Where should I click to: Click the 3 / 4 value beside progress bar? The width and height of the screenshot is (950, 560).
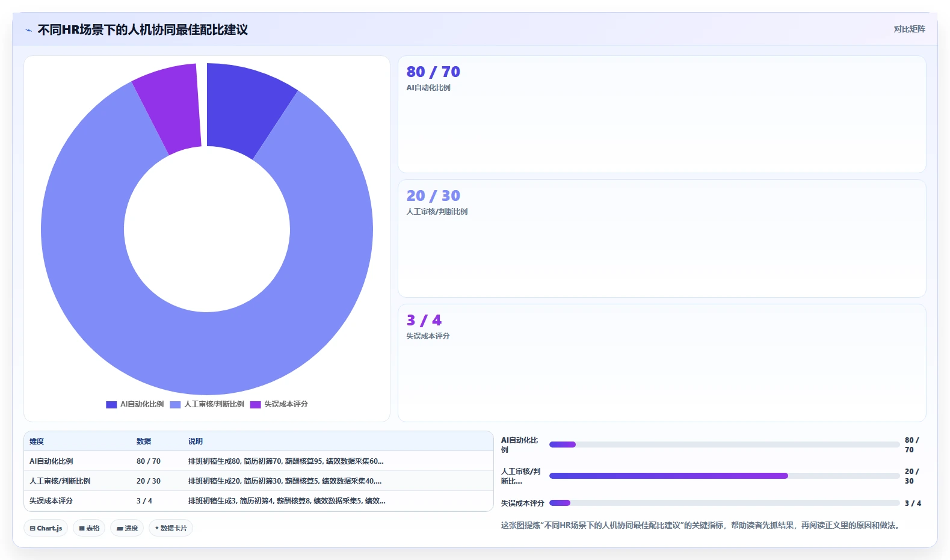click(913, 503)
